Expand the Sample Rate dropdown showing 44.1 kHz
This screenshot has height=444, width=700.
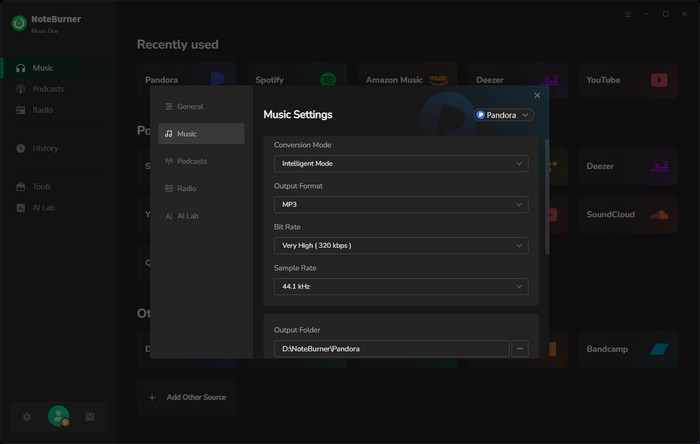click(401, 286)
